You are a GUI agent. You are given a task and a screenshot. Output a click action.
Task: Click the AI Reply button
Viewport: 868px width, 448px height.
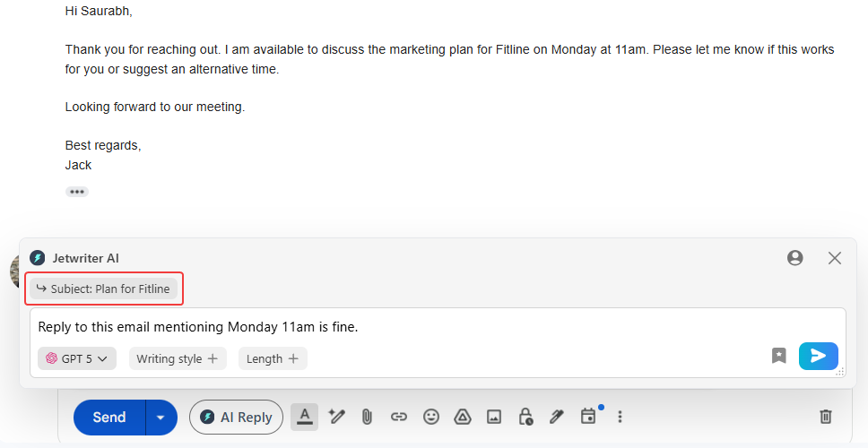coord(237,418)
